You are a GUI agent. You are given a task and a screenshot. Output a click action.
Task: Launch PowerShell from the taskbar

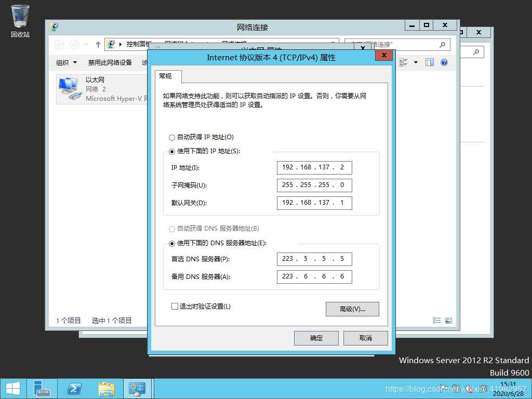(74, 389)
